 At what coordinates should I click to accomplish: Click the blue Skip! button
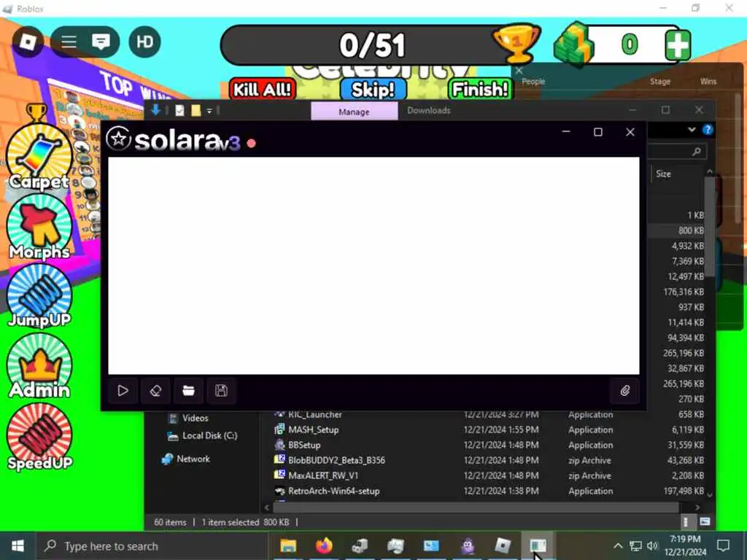point(373,89)
